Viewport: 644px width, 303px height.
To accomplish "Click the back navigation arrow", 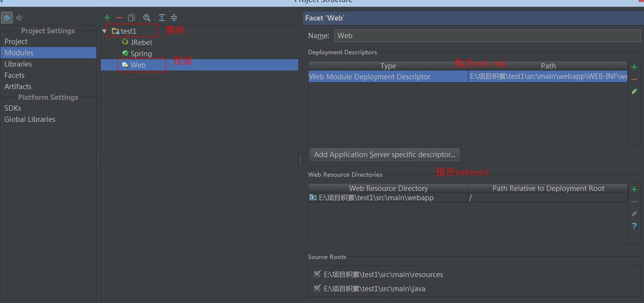I will 7,18.
